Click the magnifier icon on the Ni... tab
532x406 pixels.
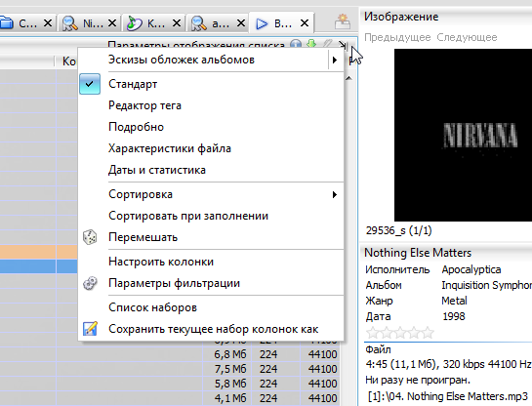tap(70, 23)
